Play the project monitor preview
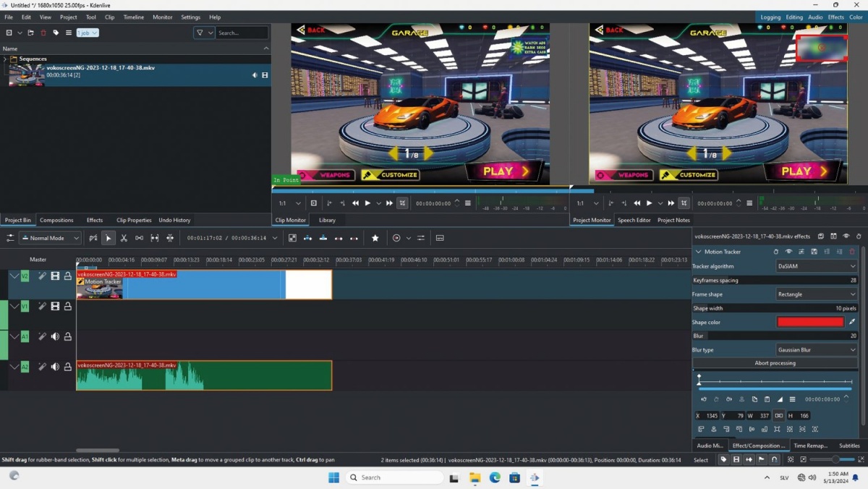The image size is (868, 489). pyautogui.click(x=649, y=203)
